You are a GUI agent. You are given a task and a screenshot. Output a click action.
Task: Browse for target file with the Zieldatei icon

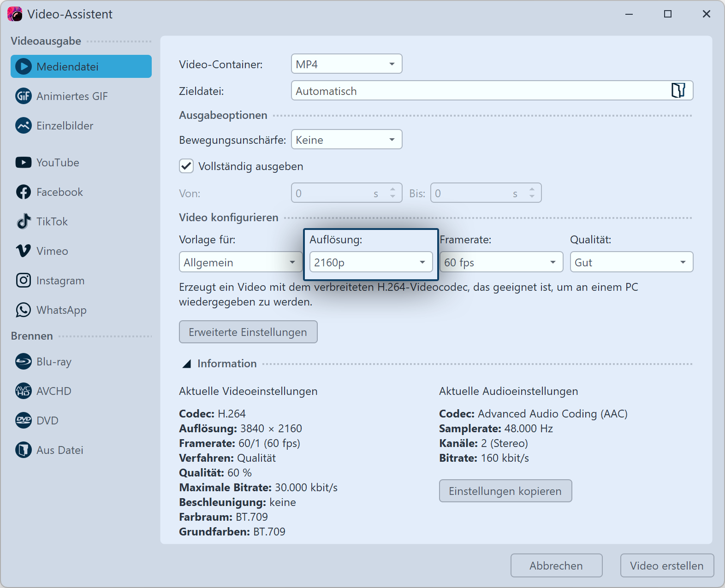click(678, 91)
